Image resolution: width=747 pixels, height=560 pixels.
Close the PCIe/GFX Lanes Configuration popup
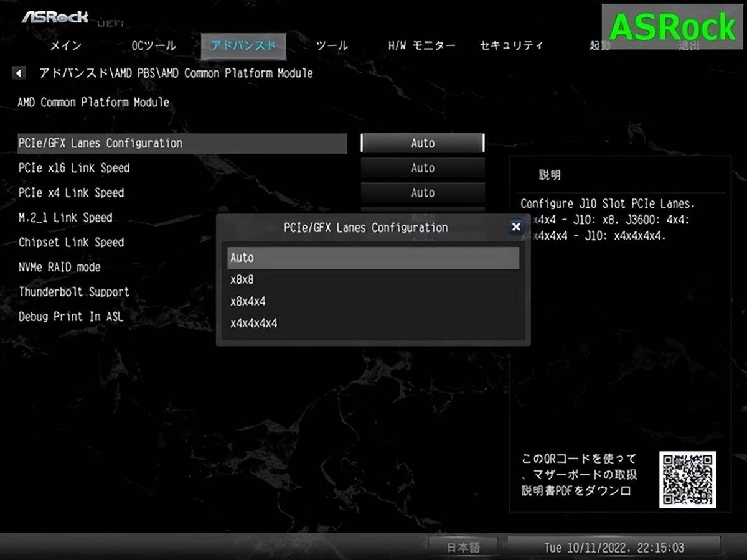click(x=515, y=227)
